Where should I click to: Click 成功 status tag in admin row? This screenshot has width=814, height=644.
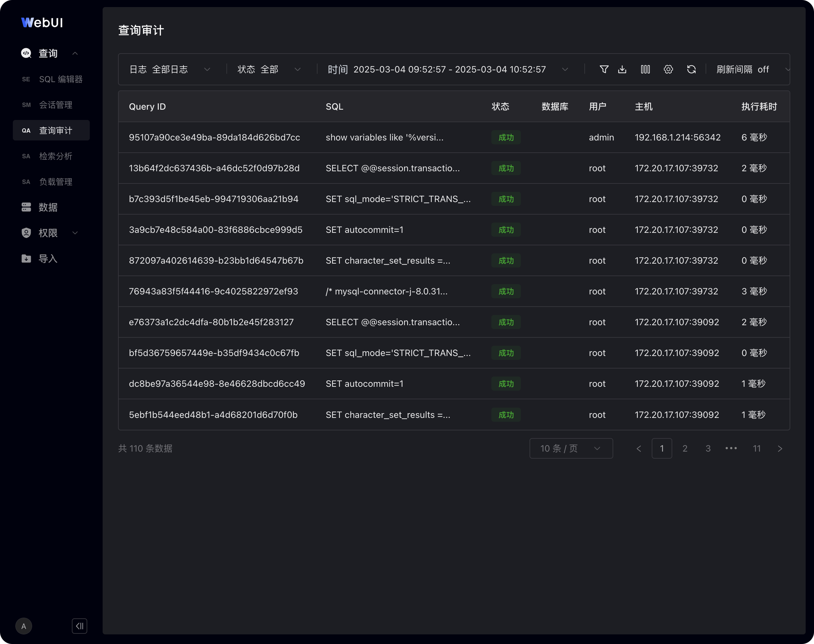click(505, 137)
